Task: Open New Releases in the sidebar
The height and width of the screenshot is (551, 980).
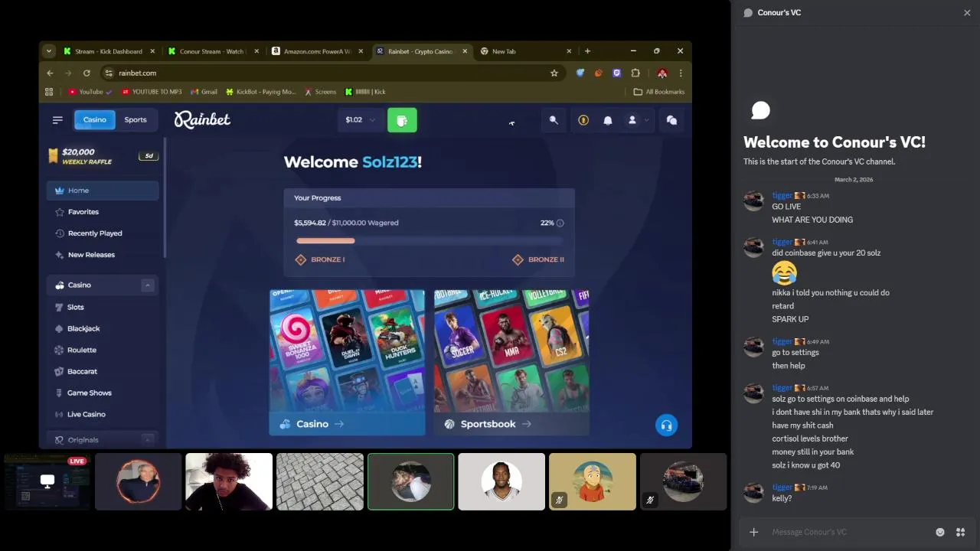Action: (103, 255)
